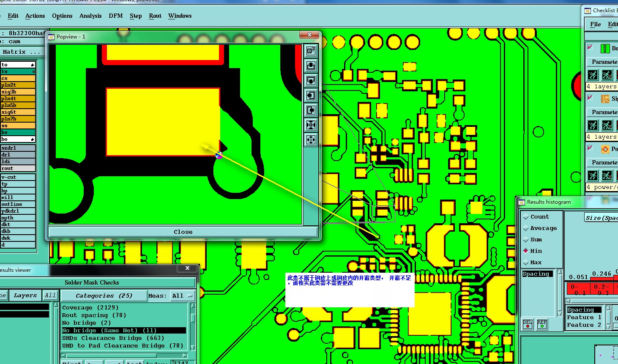Click the Popview pan left icon

pyautogui.click(x=311, y=95)
